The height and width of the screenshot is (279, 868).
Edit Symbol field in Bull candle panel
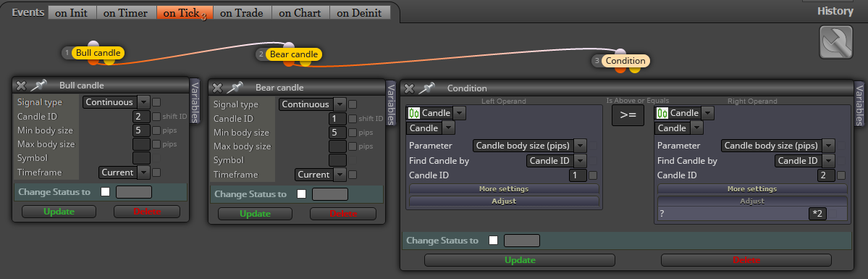coord(142,158)
